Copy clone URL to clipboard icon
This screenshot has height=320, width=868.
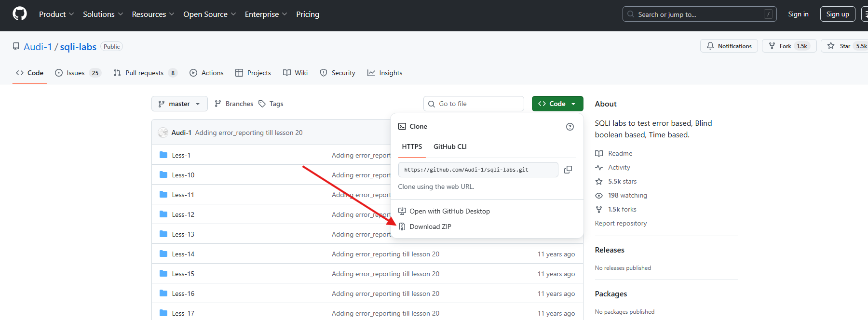coord(568,170)
